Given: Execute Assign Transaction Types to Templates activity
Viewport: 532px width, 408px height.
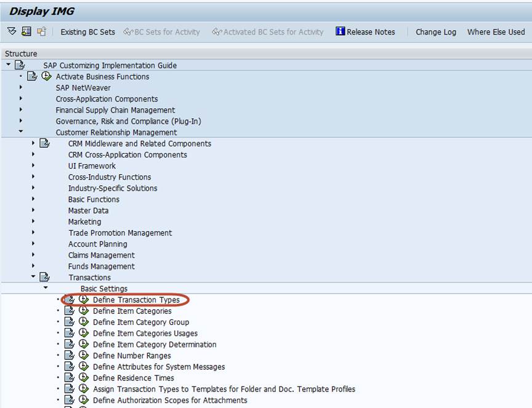Looking at the screenshot, I should 84,389.
